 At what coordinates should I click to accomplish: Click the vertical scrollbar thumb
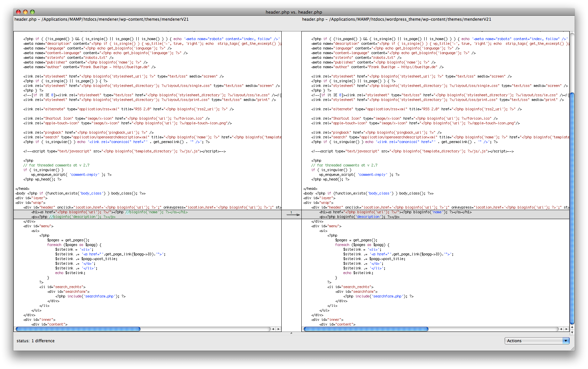tap(572, 208)
